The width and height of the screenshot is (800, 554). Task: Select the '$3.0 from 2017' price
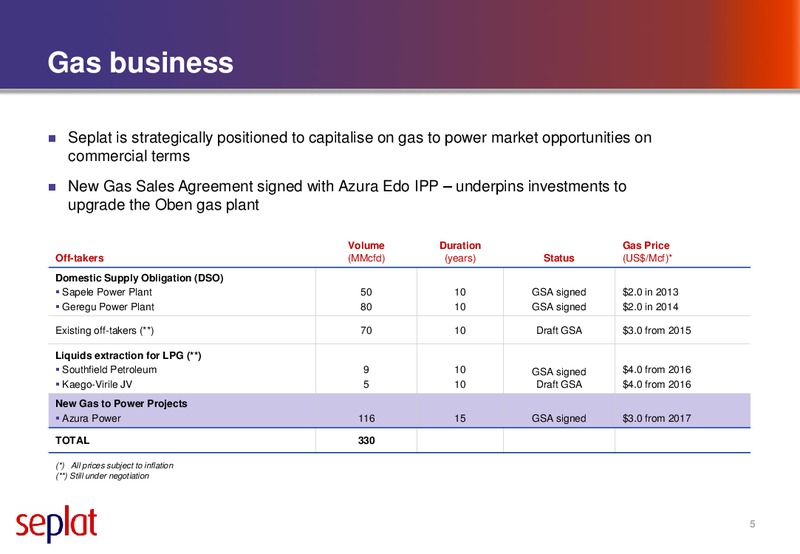coord(657,418)
